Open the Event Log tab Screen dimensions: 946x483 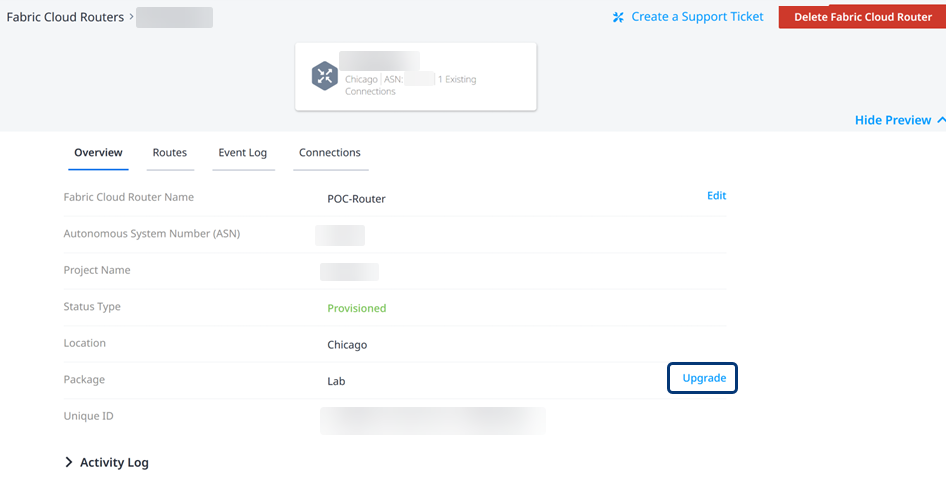(243, 153)
